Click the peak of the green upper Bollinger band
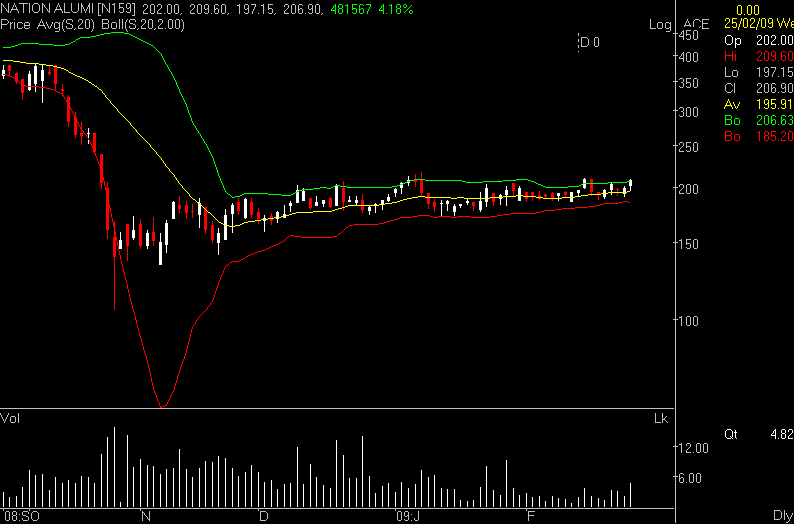794x524 pixels. pos(117,32)
